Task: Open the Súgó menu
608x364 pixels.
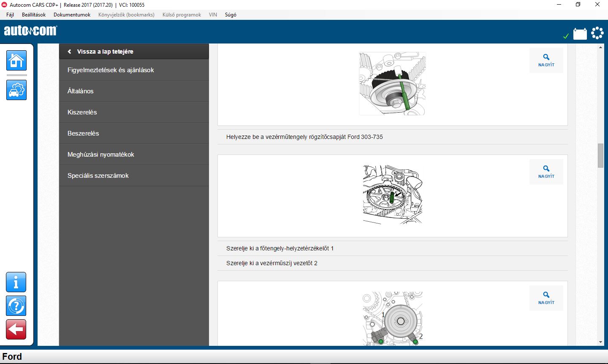Action: pos(231,15)
